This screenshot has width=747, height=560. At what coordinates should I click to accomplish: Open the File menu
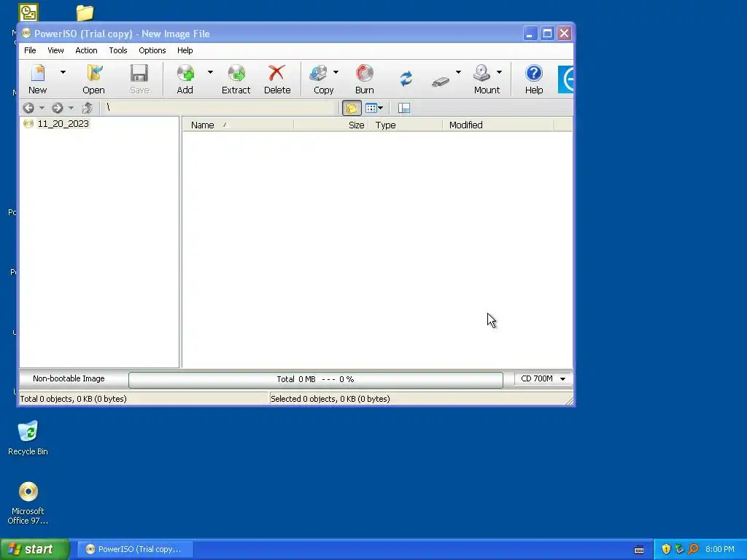(30, 50)
